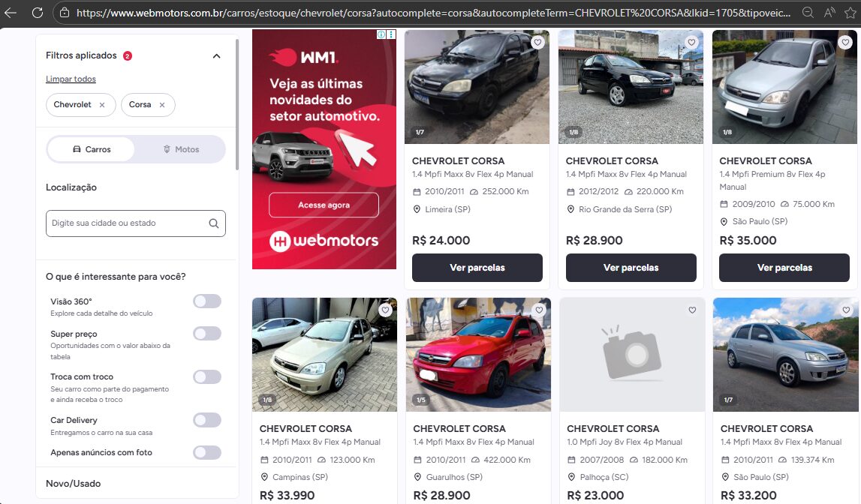The height and width of the screenshot is (504, 861).
Task: Favorite the R$ 35.000 Corsa Premium listing
Action: pos(845,43)
